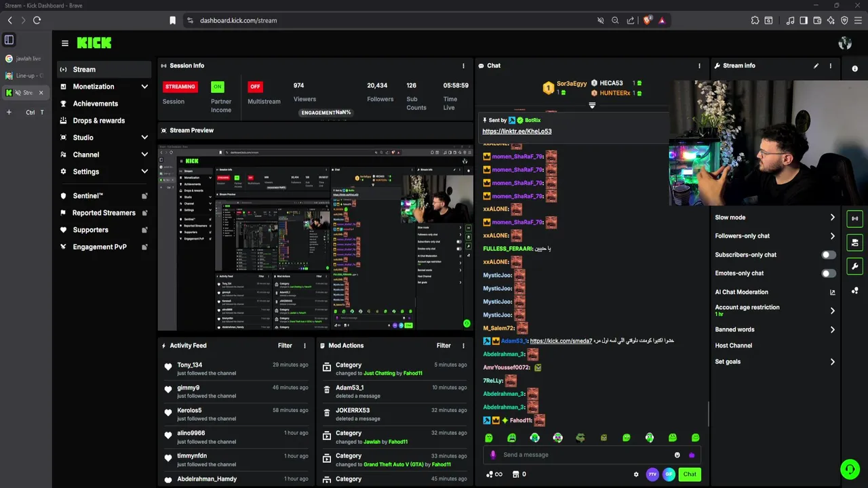Toggle Emotes-only chat switch
868x488 pixels.
(829, 273)
